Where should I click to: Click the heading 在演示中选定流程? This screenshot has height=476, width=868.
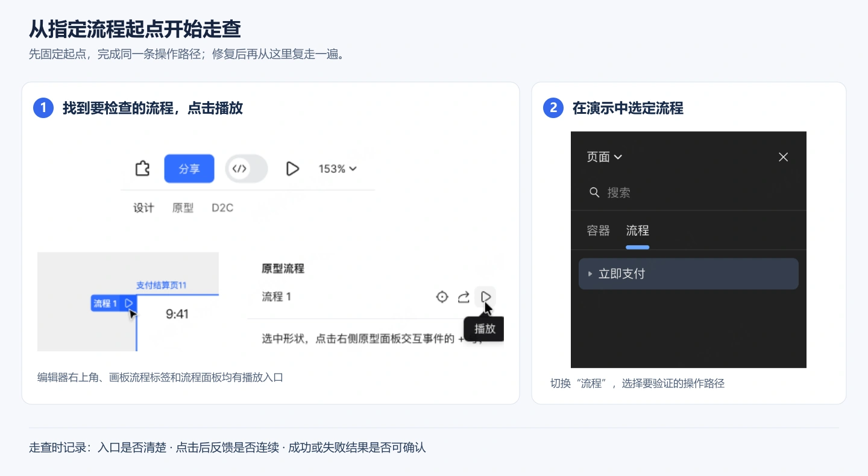(x=627, y=108)
